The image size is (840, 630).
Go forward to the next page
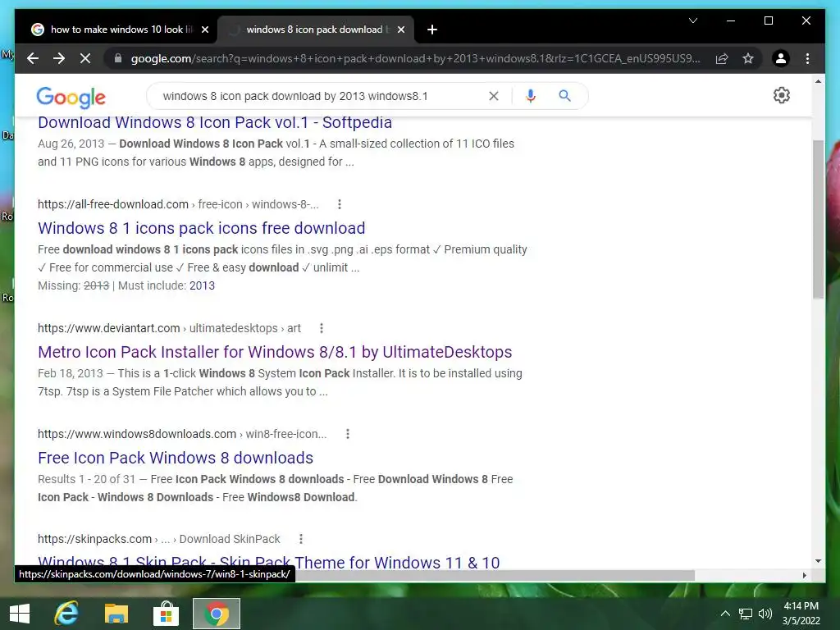pos(59,58)
